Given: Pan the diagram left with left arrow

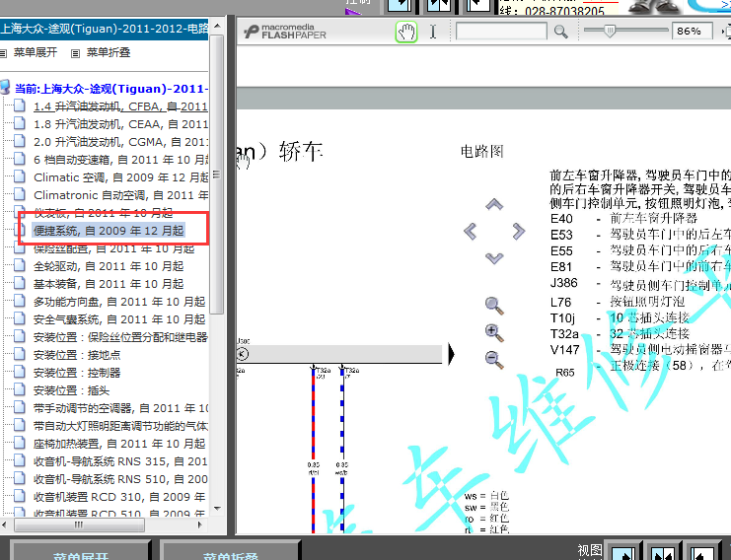Looking at the screenshot, I should pyautogui.click(x=470, y=231).
